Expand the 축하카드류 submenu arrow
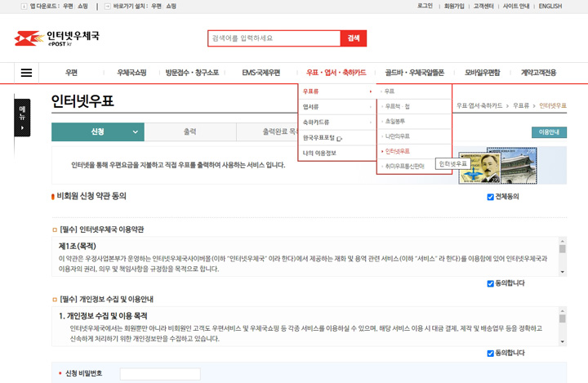The height and width of the screenshot is (383, 588). [371, 122]
